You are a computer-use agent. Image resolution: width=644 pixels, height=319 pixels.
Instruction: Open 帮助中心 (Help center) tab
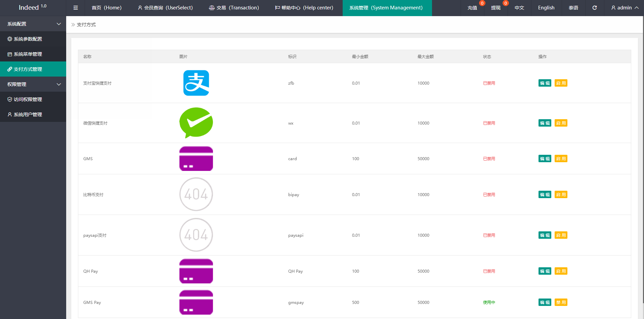click(304, 8)
